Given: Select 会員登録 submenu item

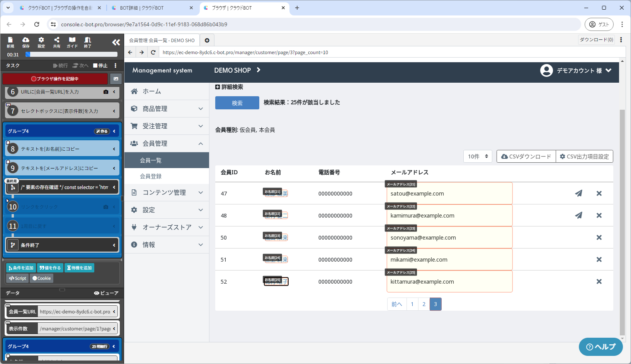Looking at the screenshot, I should point(167,176).
